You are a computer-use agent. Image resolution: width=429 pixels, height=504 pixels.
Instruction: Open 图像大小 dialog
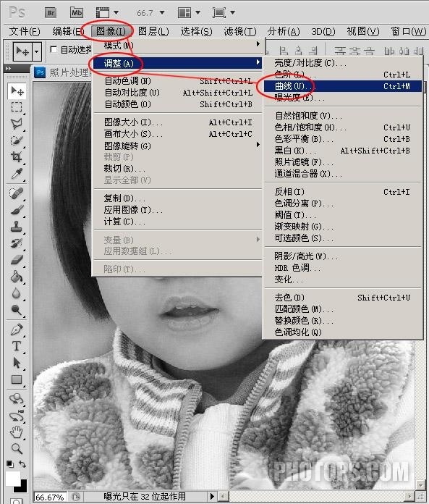pos(179,122)
